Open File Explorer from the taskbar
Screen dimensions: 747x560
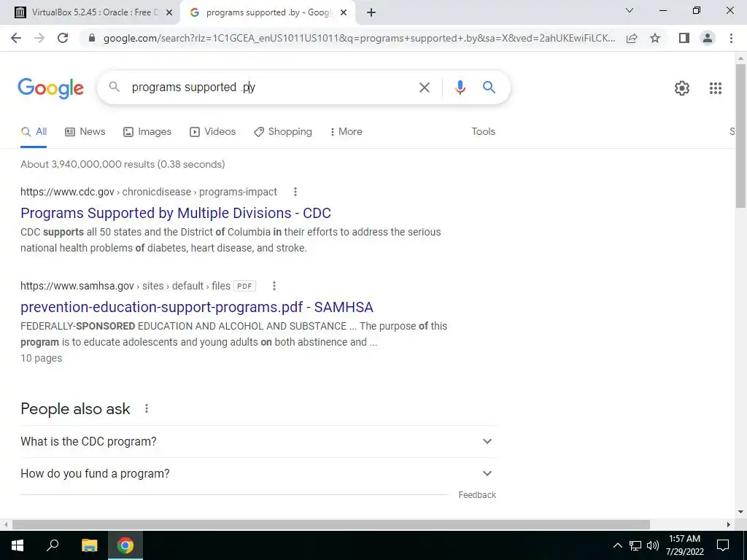tap(89, 545)
